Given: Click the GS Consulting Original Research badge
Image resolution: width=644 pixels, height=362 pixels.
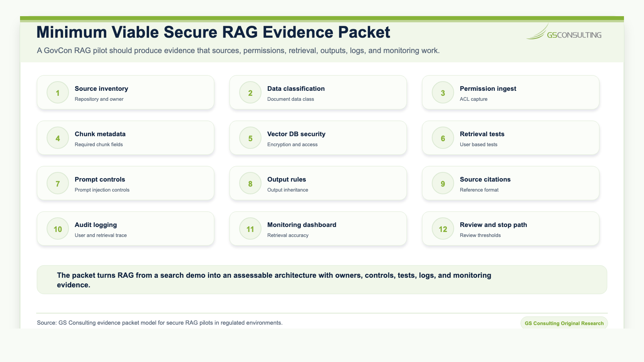Looking at the screenshot, I should (564, 323).
